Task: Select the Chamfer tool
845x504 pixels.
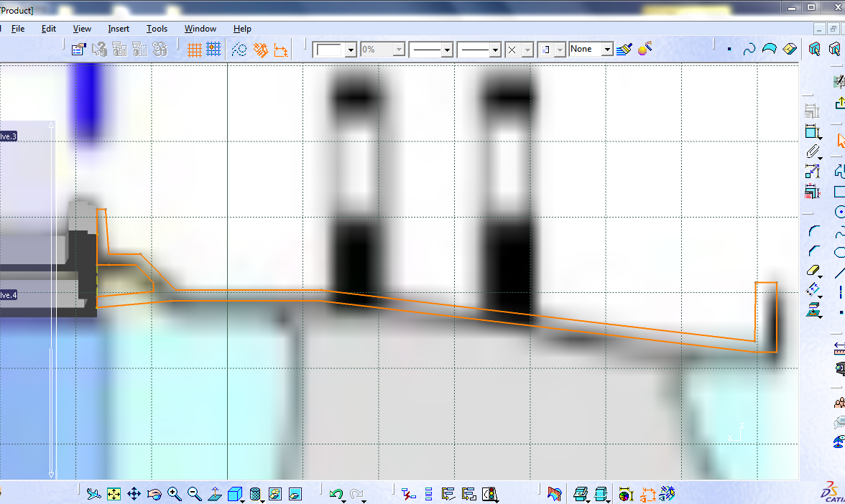Action: pyautogui.click(x=813, y=251)
